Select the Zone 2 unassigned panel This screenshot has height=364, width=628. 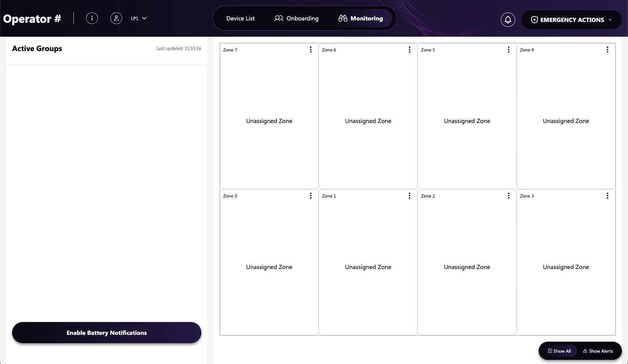(x=467, y=267)
